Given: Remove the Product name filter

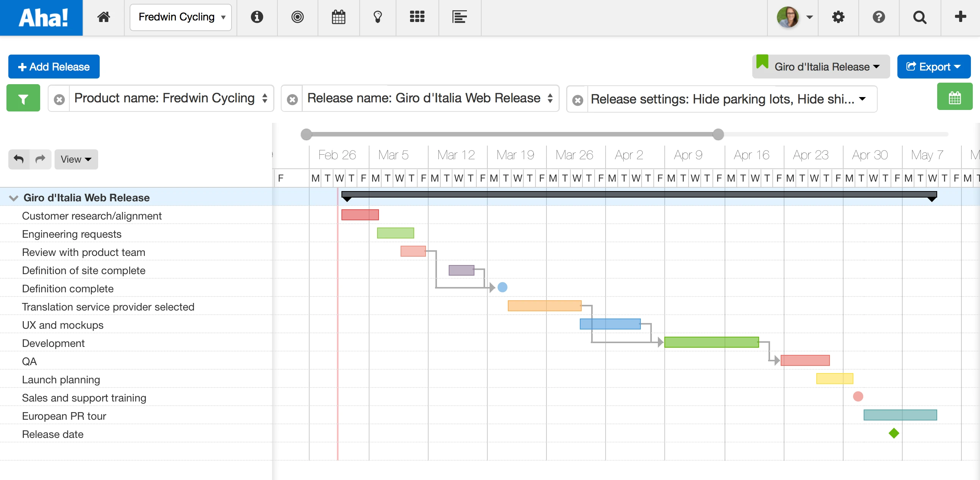Looking at the screenshot, I should pyautogui.click(x=59, y=99).
